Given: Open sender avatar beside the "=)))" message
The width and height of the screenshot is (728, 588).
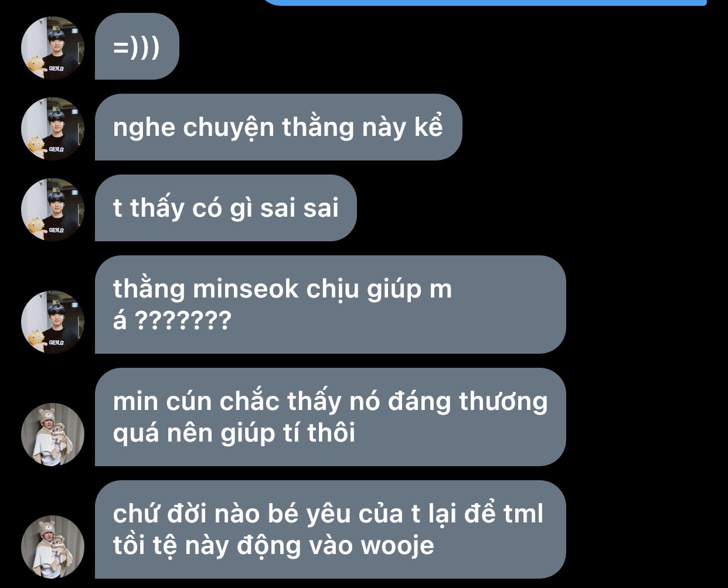Looking at the screenshot, I should tap(53, 47).
